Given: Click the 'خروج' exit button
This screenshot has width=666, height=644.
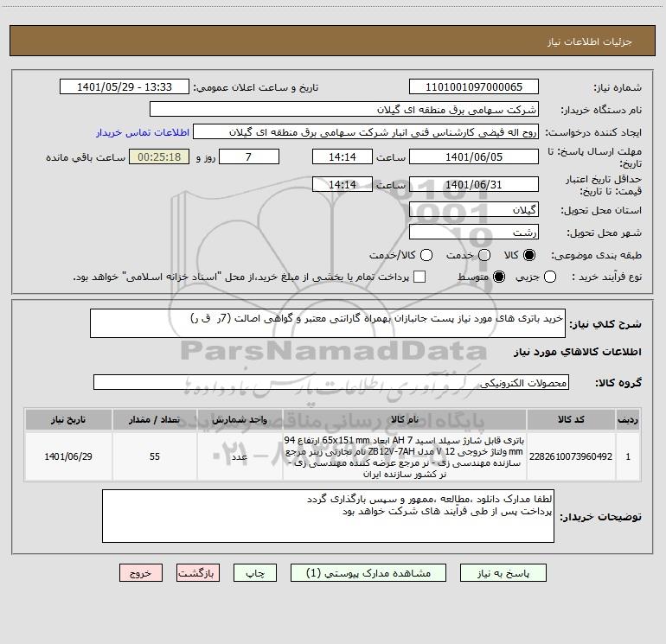Looking at the screenshot, I should point(141,573).
